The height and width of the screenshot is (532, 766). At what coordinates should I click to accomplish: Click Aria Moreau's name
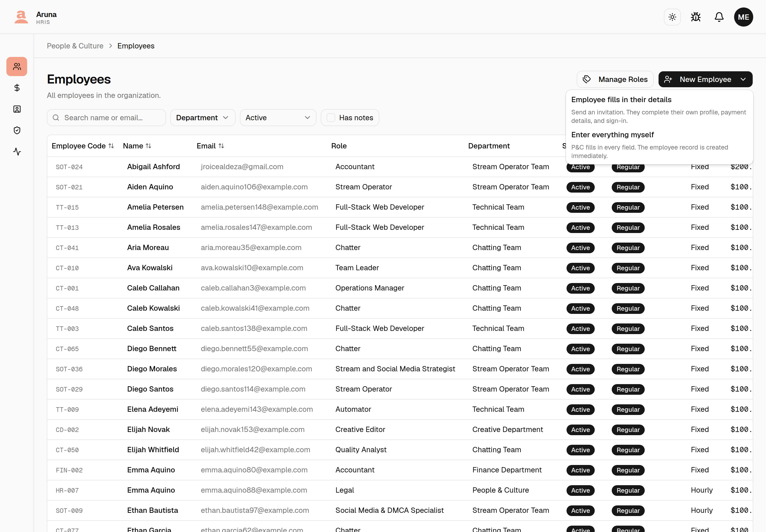148,247
